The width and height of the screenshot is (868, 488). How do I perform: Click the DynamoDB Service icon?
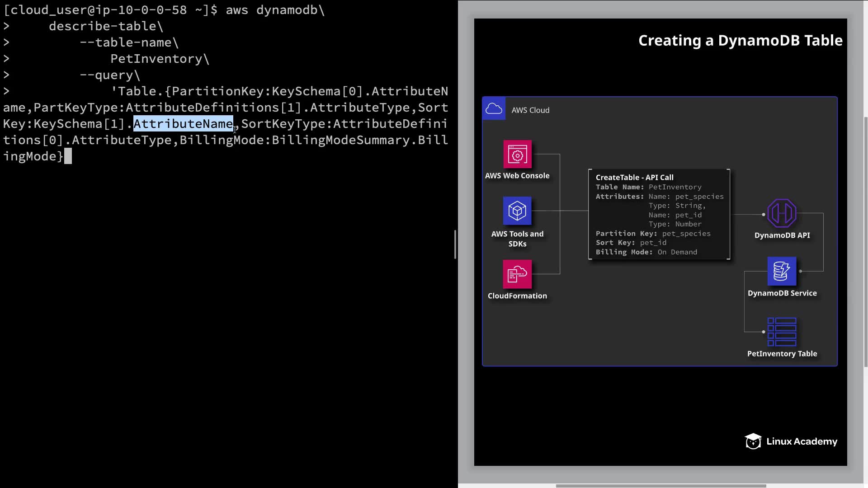(x=782, y=271)
